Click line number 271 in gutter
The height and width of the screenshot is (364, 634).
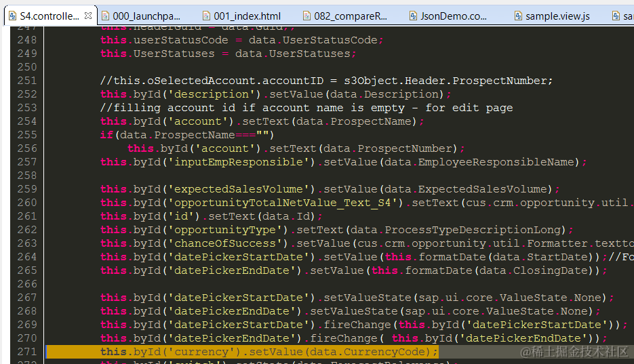26,352
